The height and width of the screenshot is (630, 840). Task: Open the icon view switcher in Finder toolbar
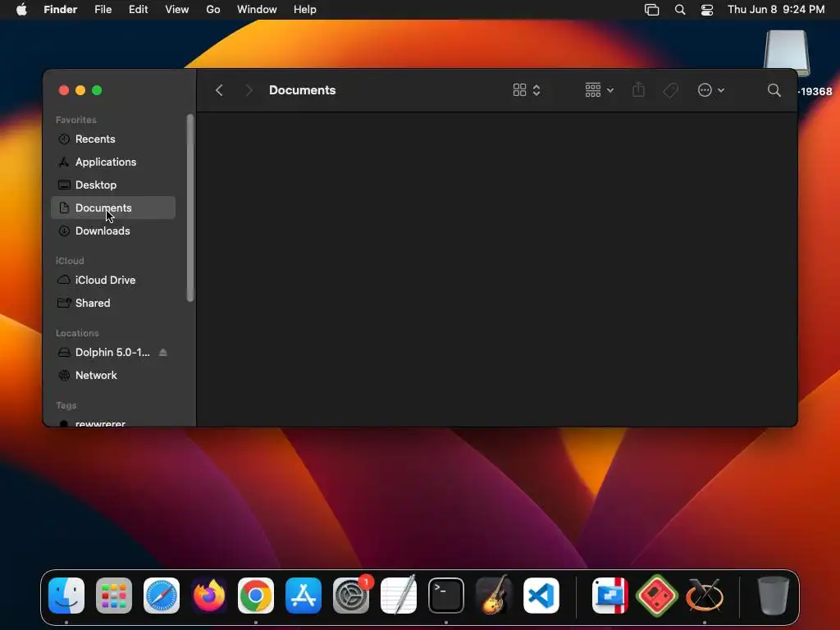click(527, 90)
